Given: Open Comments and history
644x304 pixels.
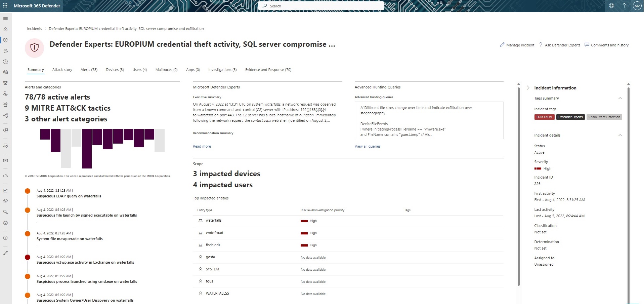Looking at the screenshot, I should click(606, 45).
